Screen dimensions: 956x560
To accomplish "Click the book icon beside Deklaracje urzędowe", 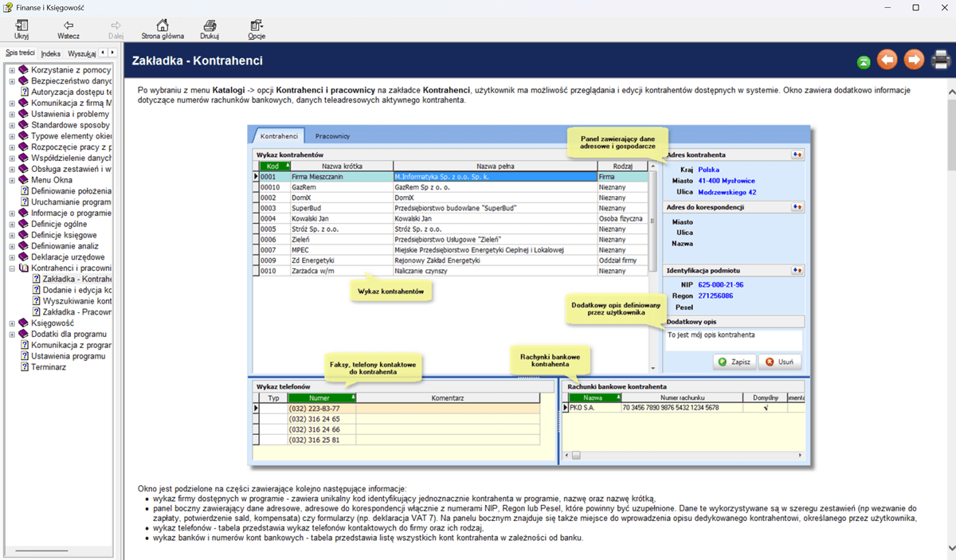I will pyautogui.click(x=24, y=257).
